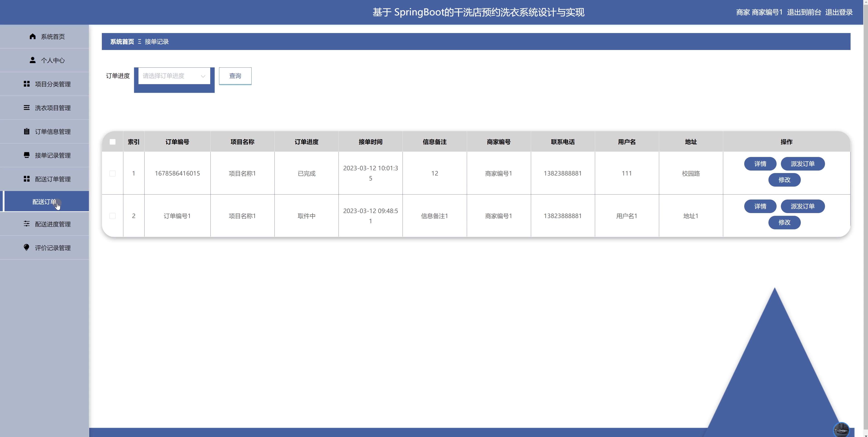The height and width of the screenshot is (437, 868).
Task: Click 系统首页 in the breadcrumb
Action: coord(122,41)
